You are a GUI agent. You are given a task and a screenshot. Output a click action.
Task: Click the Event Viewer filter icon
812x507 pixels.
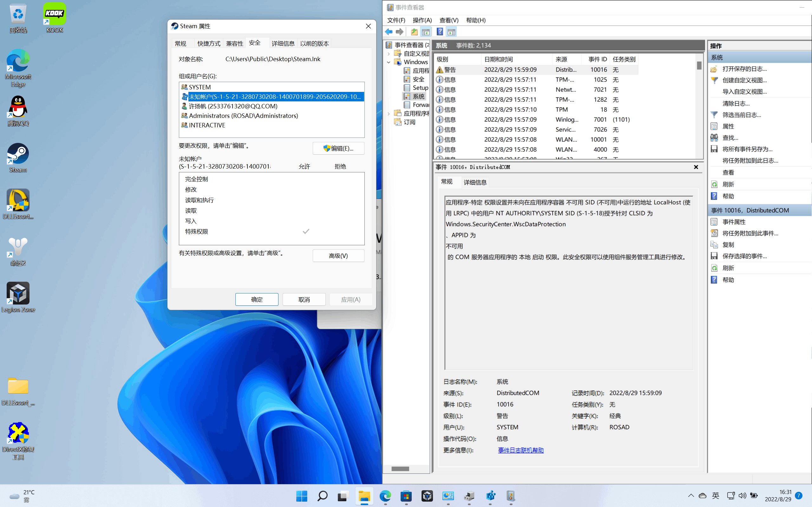coord(714,114)
